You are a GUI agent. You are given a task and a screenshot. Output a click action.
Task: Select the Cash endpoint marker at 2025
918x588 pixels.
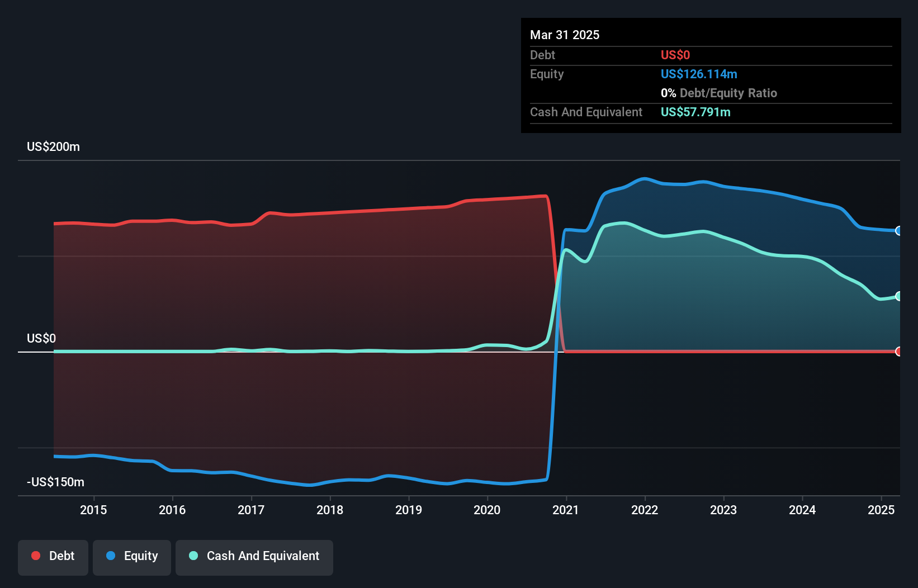click(x=899, y=296)
